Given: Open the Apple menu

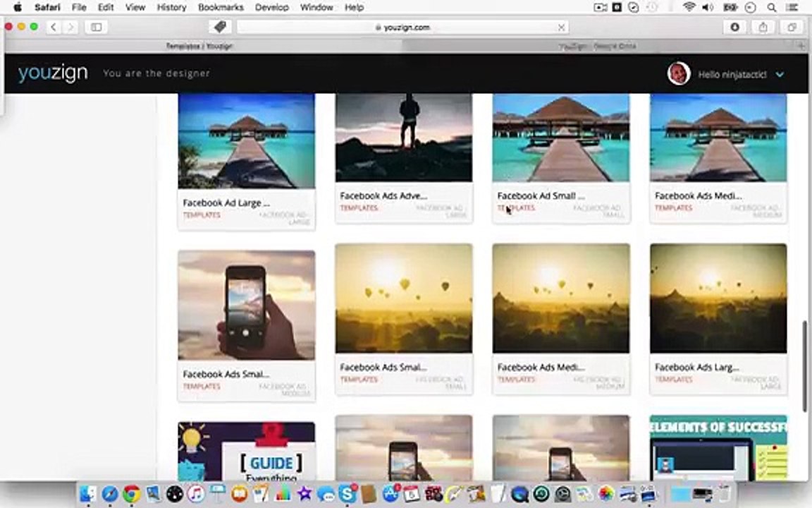Looking at the screenshot, I should (17, 7).
